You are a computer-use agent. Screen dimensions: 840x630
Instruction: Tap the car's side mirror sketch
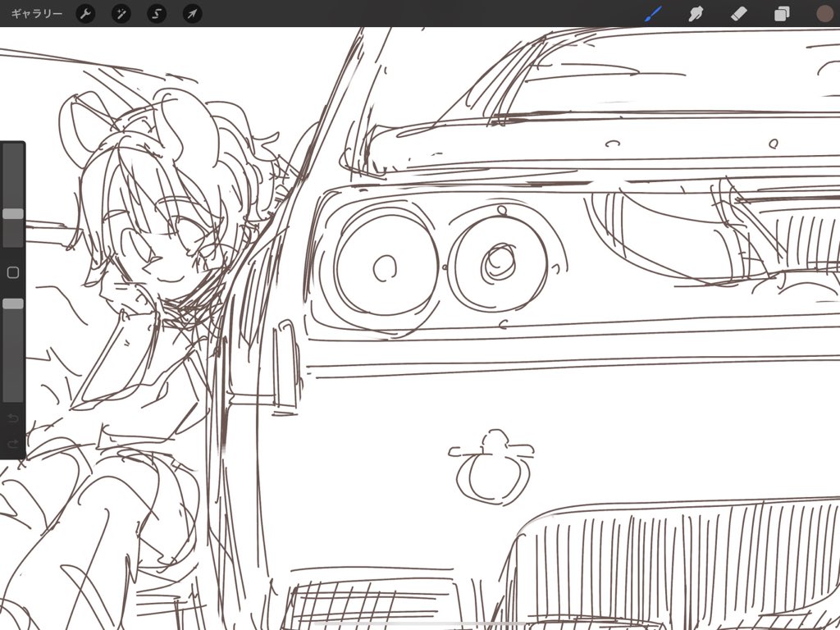(286, 364)
